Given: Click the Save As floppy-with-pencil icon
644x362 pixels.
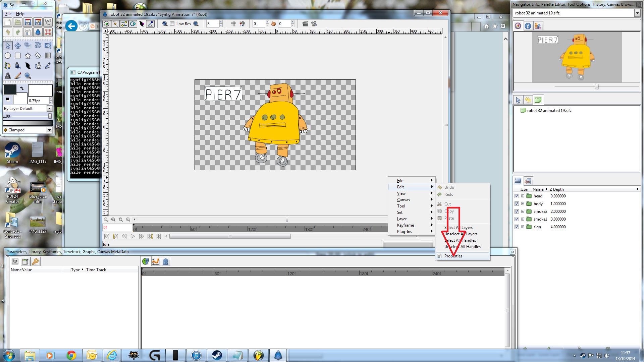Looking at the screenshot, I should 38,22.
